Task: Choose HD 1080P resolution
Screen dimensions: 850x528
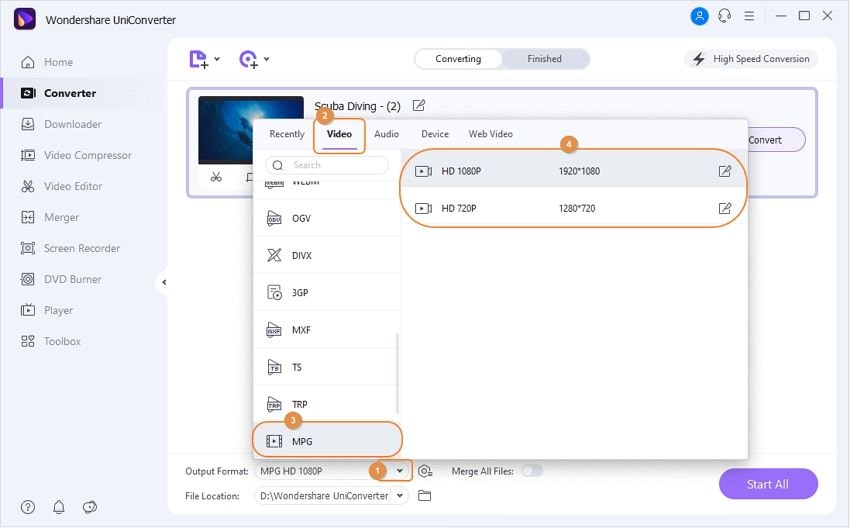Action: (574, 171)
